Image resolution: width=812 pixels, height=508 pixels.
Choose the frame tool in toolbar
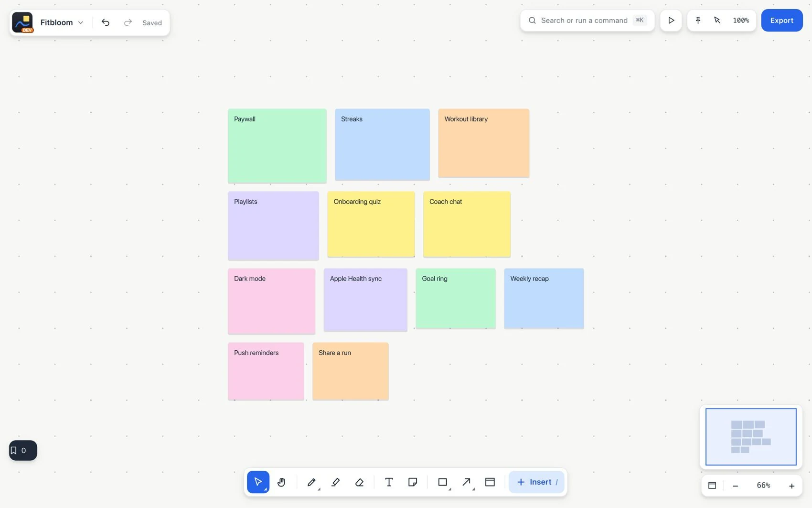coord(490,482)
